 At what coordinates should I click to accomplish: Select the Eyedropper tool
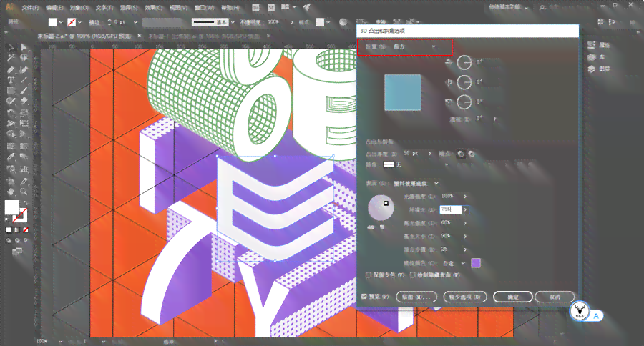tap(11, 157)
